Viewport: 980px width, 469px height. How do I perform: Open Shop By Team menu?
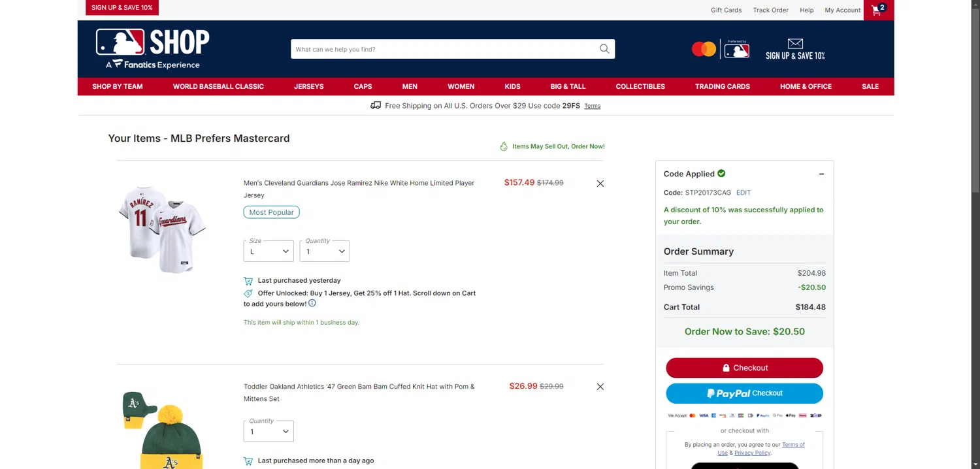pyautogui.click(x=118, y=86)
